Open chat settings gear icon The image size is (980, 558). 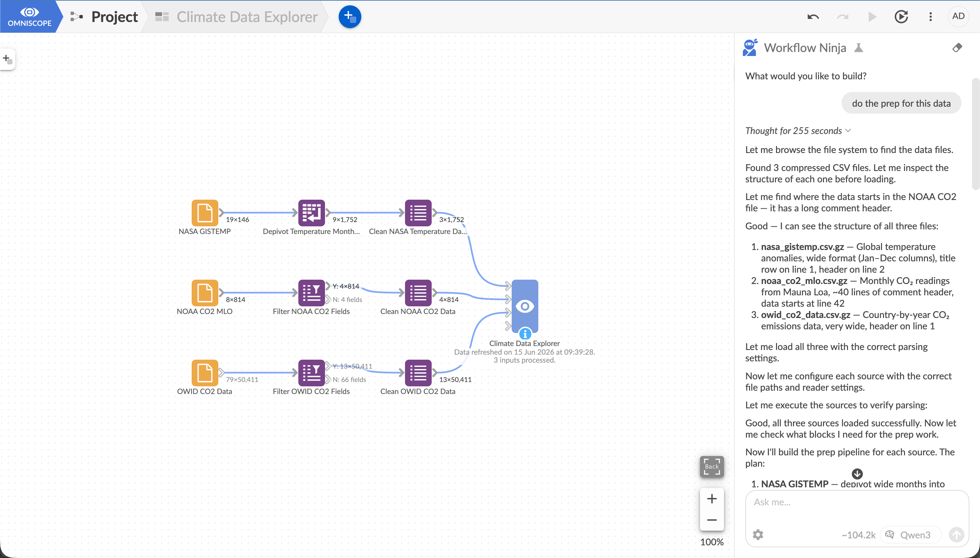[x=757, y=535]
